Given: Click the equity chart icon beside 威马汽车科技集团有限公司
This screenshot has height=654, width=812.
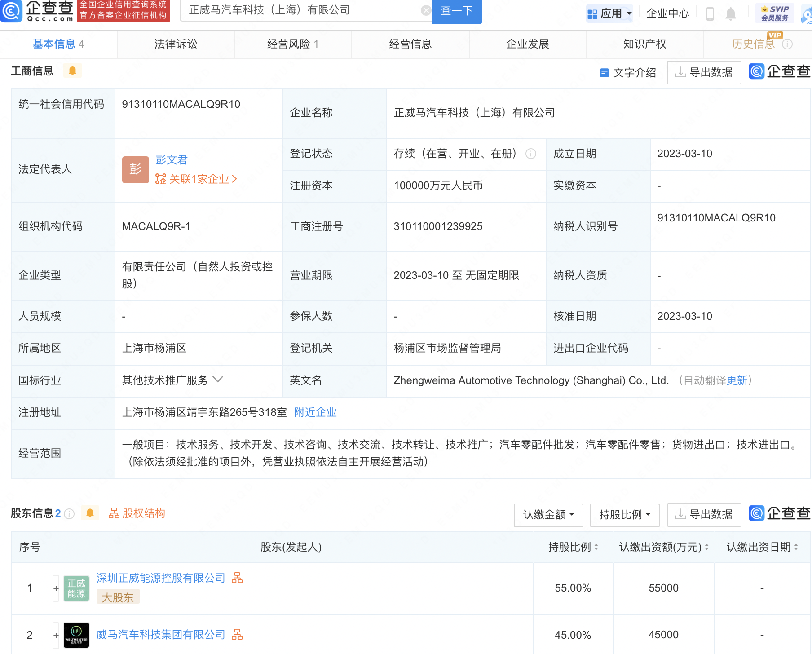Looking at the screenshot, I should click(x=238, y=635).
